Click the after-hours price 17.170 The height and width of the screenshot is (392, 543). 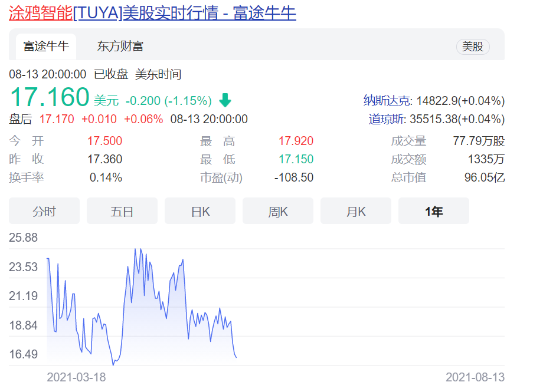(57, 119)
